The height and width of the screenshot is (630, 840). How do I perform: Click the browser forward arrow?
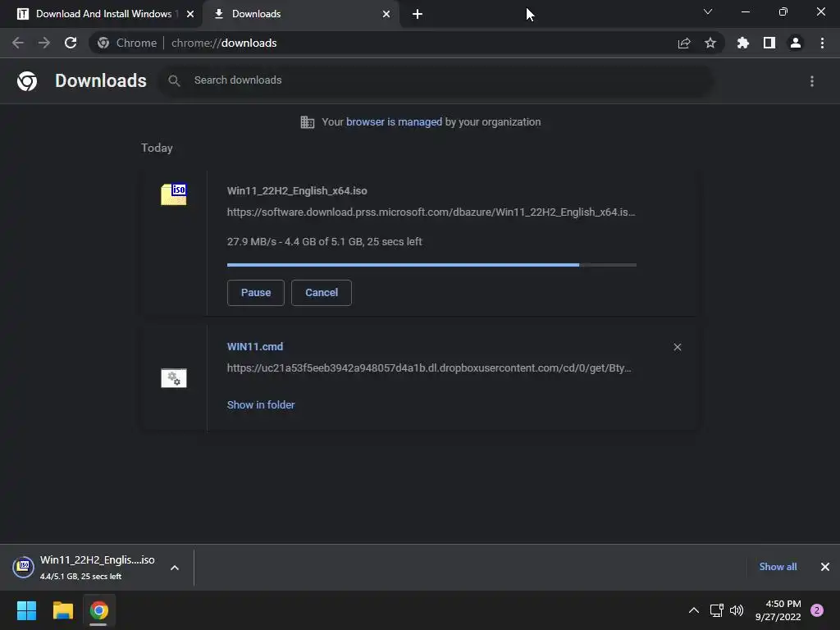click(x=44, y=43)
